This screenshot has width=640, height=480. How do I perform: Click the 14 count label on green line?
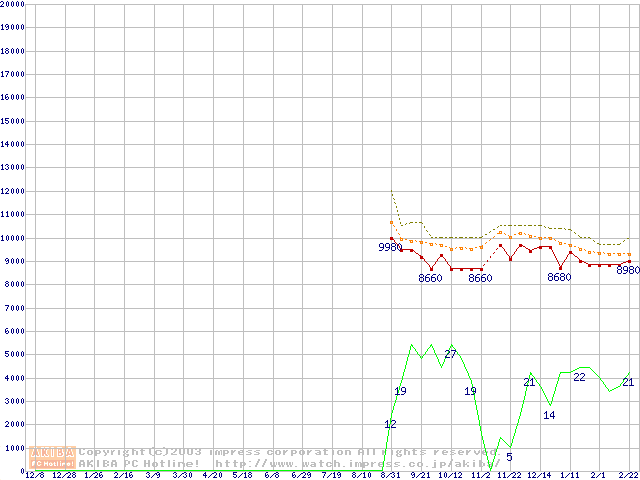549,415
